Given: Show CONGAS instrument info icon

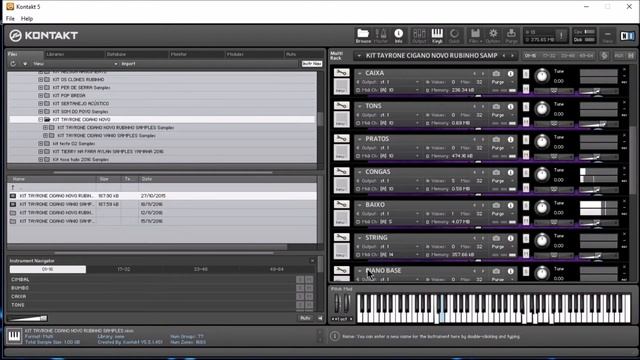Looking at the screenshot, I should click(511, 173).
